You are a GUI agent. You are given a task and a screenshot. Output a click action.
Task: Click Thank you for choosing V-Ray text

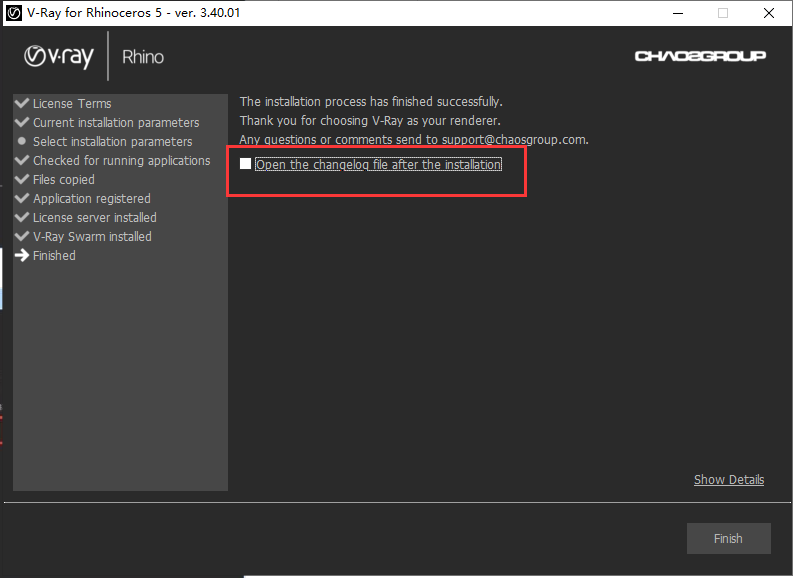[x=370, y=121]
